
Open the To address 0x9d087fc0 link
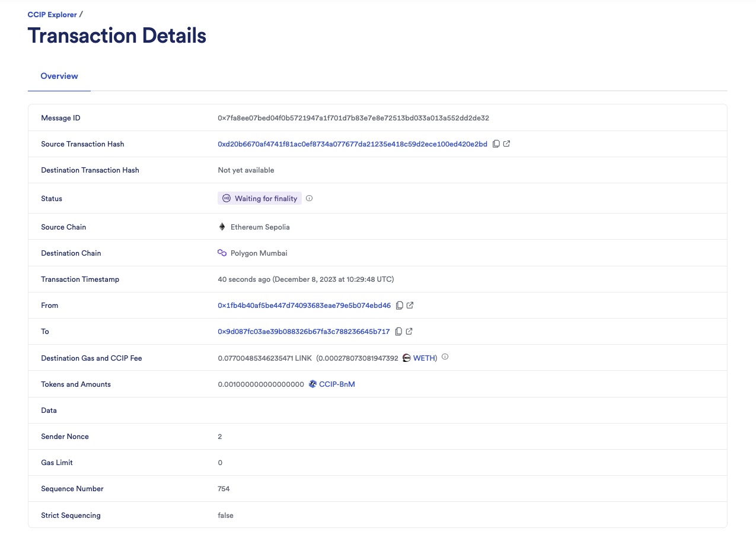(x=304, y=332)
